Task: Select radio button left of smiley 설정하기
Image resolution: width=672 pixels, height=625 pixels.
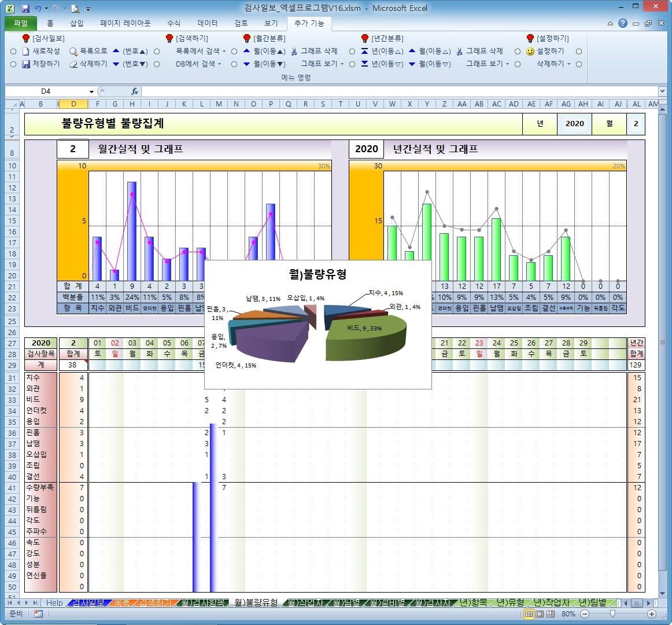Action: tap(518, 52)
